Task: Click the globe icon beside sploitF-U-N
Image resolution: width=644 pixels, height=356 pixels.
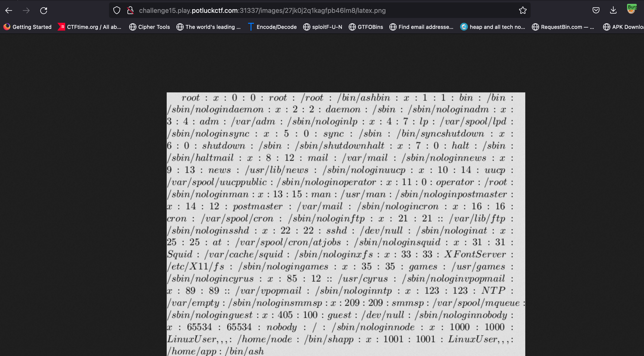Action: click(306, 27)
